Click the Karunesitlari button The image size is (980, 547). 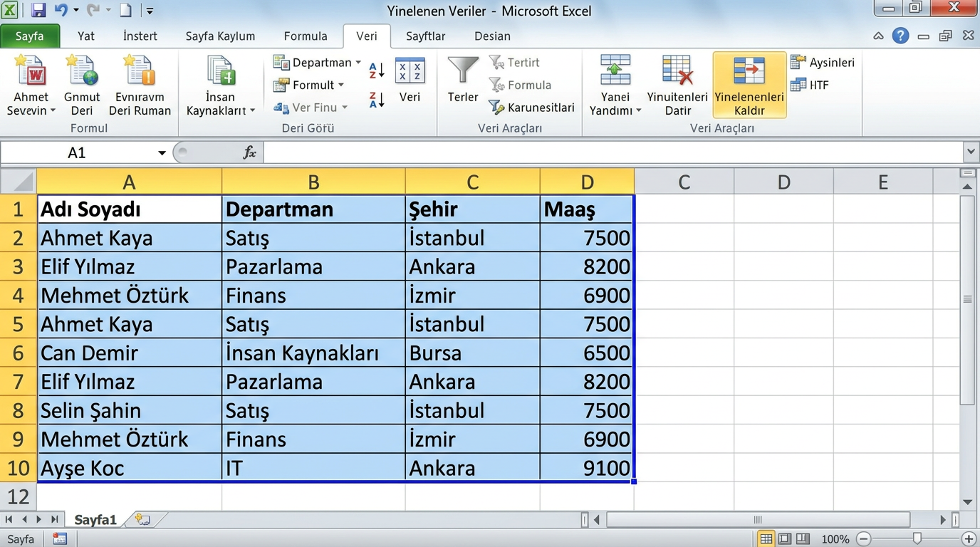[x=531, y=108]
